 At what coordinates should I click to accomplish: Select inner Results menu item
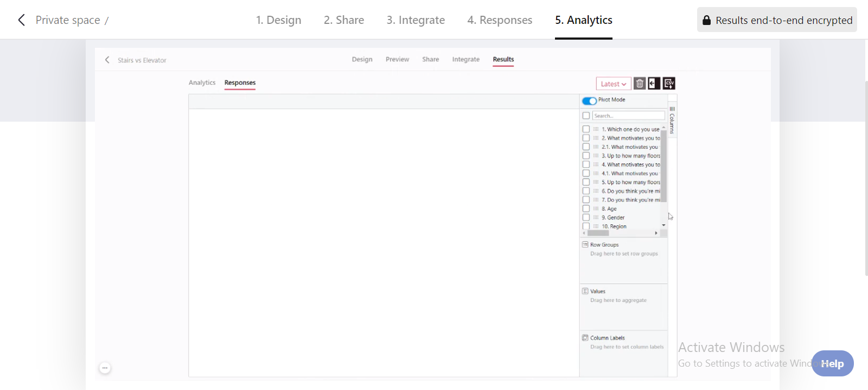click(503, 59)
